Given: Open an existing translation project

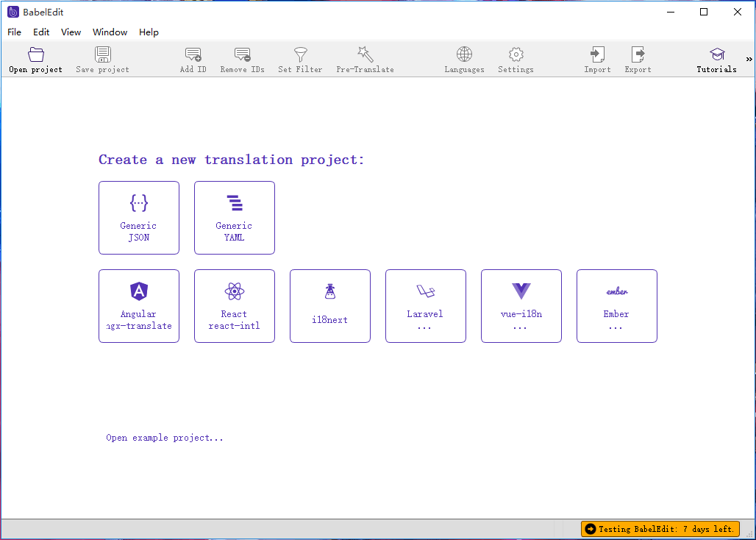Looking at the screenshot, I should (x=35, y=59).
